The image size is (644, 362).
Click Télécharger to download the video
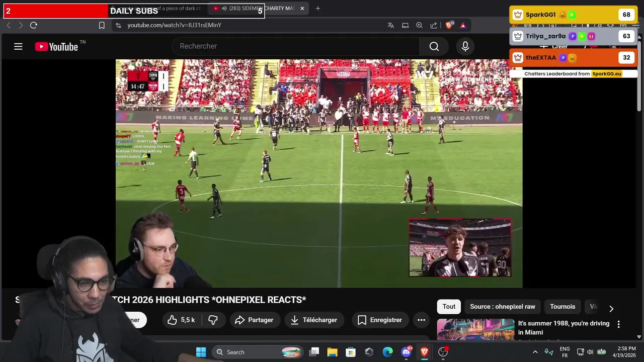tap(314, 320)
